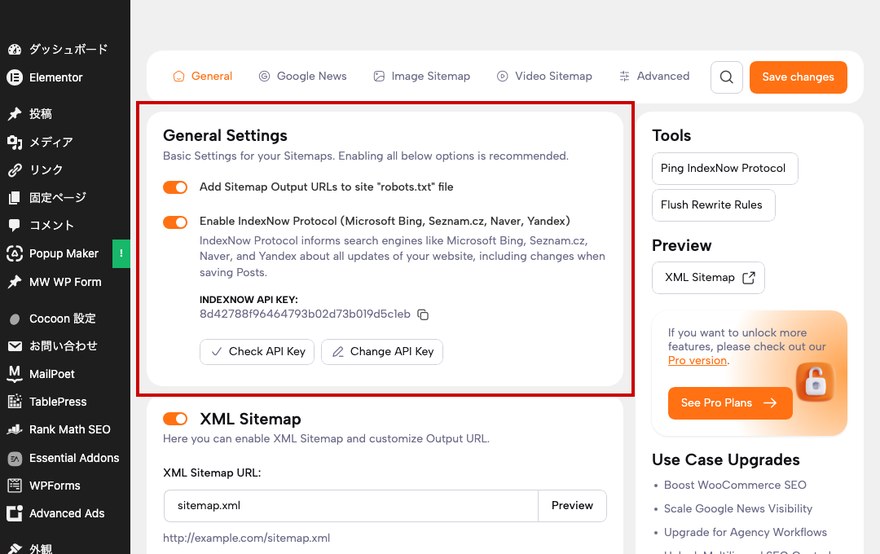Click Upgrade for Agency Workflows item

tap(745, 532)
